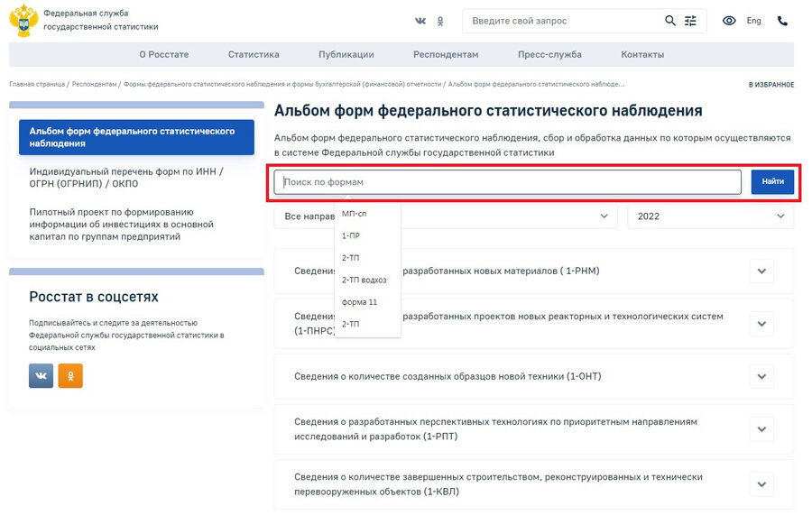Click the phone icon in the header
This screenshot has height=515, width=812.
pyautogui.click(x=782, y=21)
